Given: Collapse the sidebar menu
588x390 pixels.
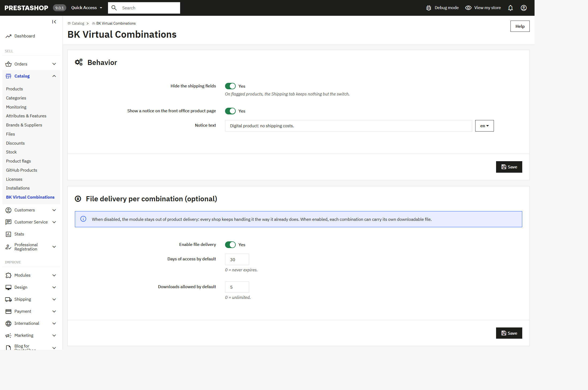Looking at the screenshot, I should 54,22.
